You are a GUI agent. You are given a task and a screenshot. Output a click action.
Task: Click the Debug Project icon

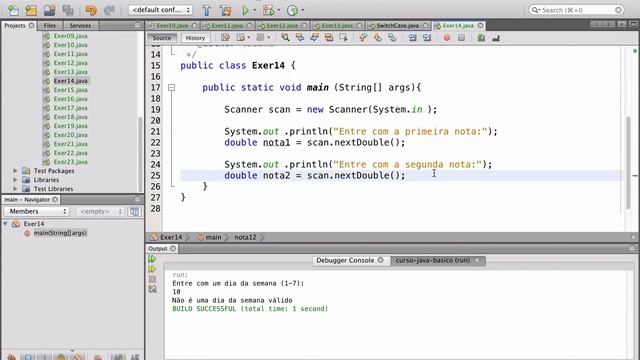coord(269,10)
